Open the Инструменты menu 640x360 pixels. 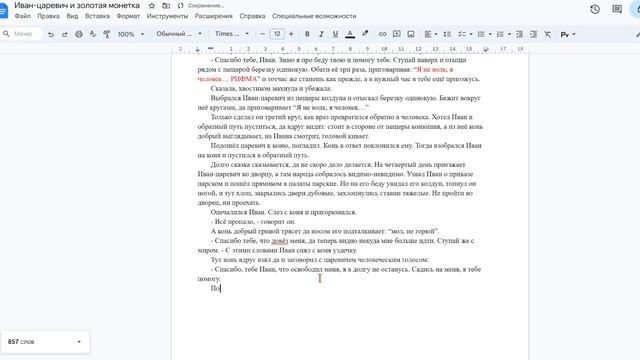pos(167,16)
